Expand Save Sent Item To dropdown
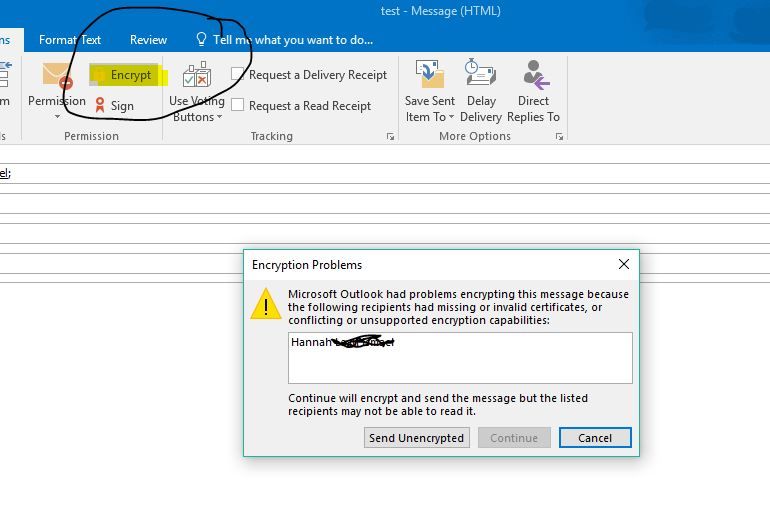The image size is (770, 516). [451, 117]
